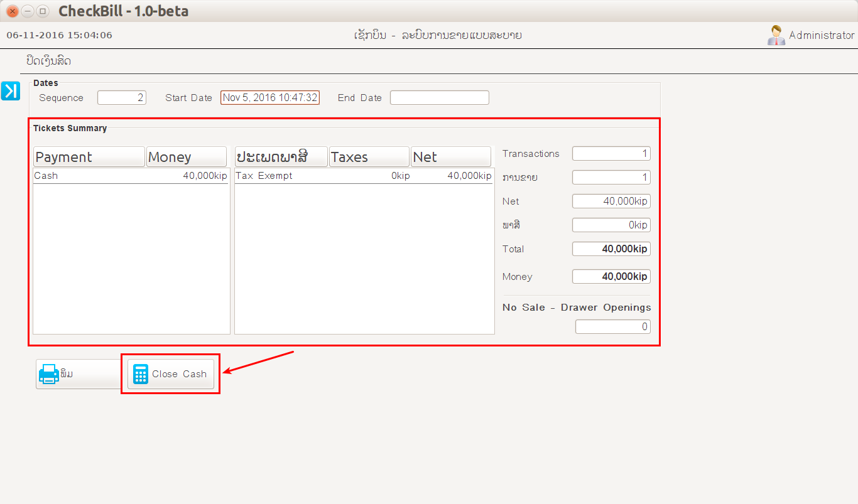Click the Net column header
The height and width of the screenshot is (504, 858).
click(451, 157)
